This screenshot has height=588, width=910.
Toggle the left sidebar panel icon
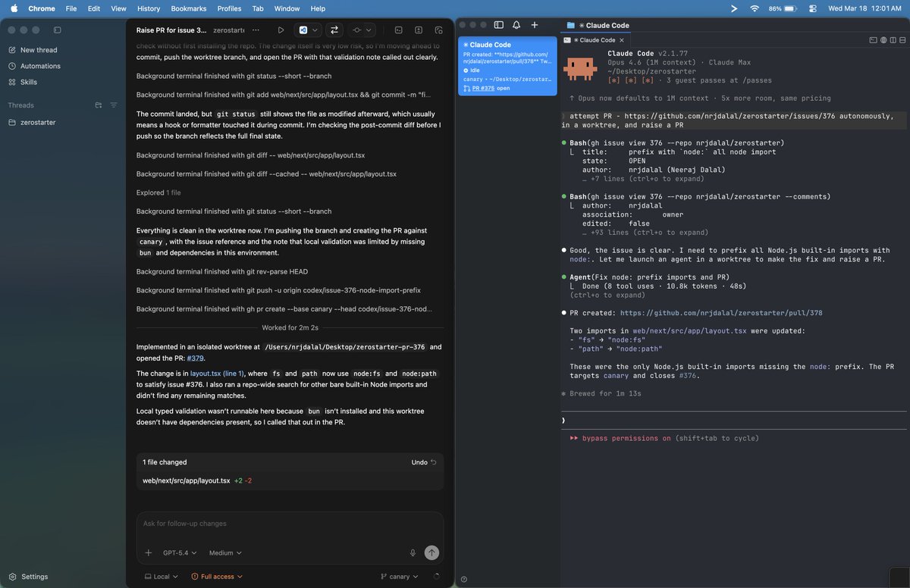58,30
